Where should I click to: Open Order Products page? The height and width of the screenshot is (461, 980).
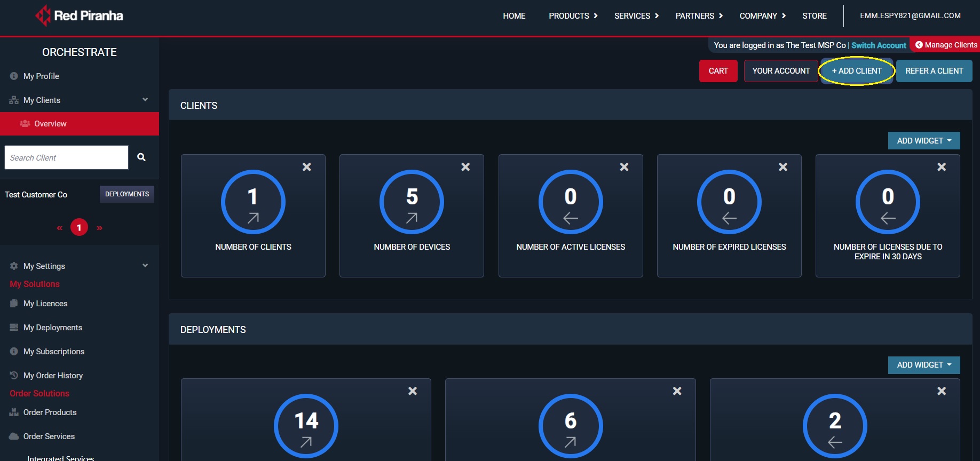tap(50, 412)
